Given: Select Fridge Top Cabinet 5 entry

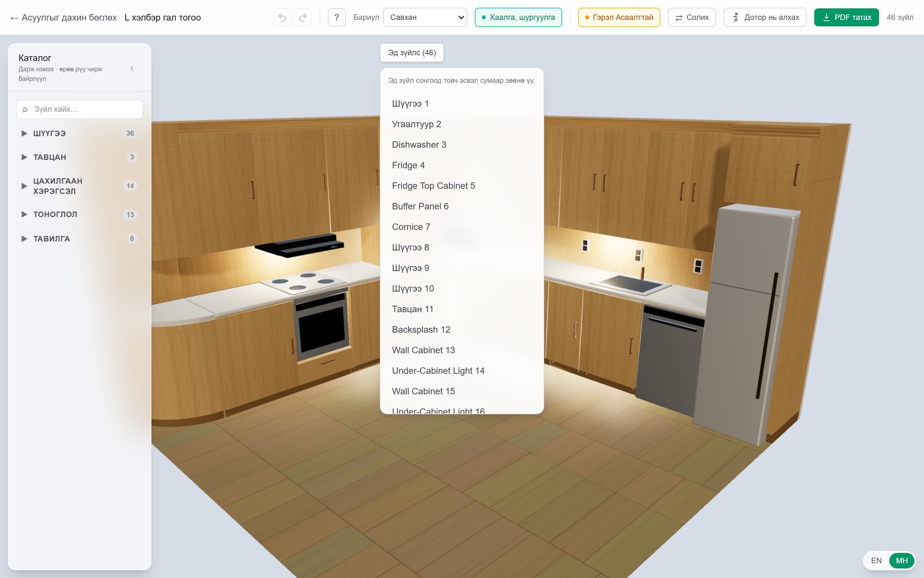Looking at the screenshot, I should (462, 186).
